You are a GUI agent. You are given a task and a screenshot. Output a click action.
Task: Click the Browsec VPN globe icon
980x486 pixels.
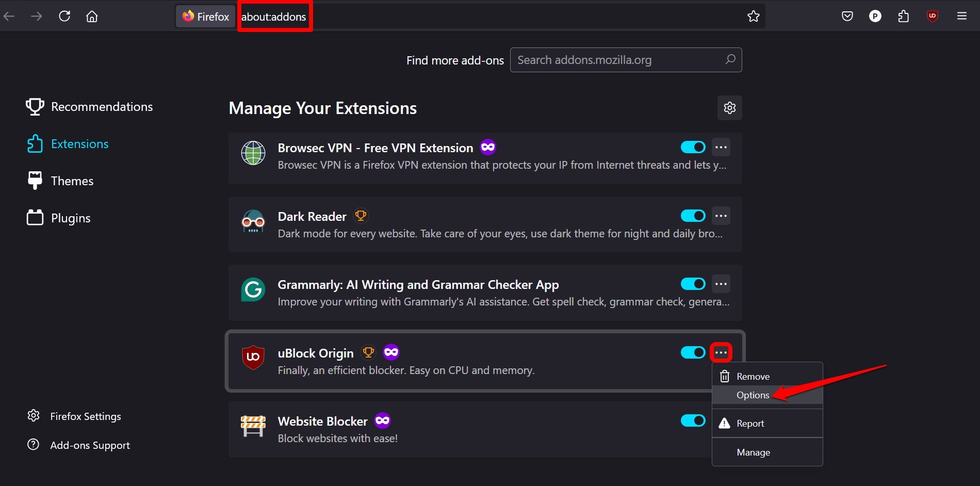tap(253, 153)
